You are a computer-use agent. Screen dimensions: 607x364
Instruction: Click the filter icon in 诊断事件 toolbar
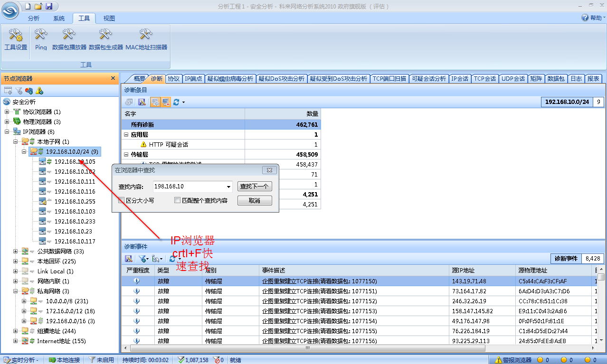(x=142, y=259)
